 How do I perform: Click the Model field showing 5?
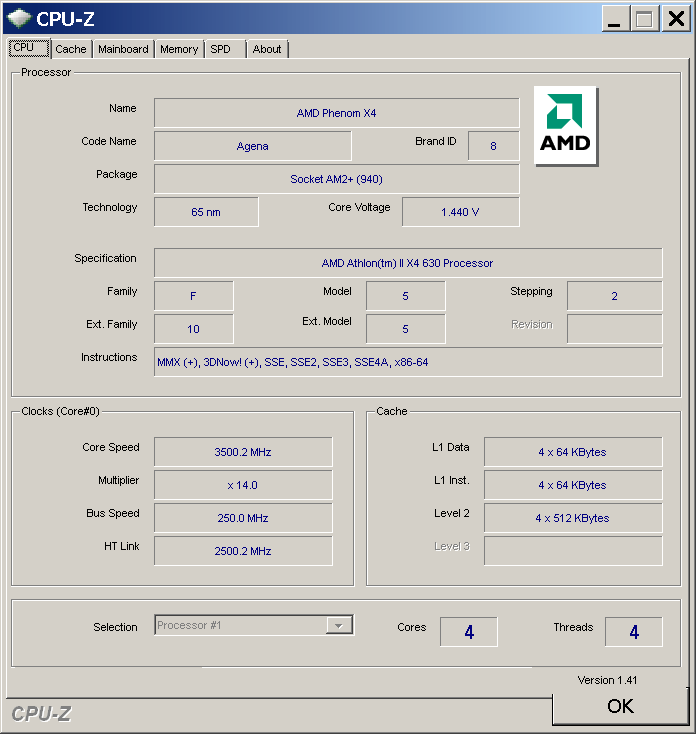(405, 296)
